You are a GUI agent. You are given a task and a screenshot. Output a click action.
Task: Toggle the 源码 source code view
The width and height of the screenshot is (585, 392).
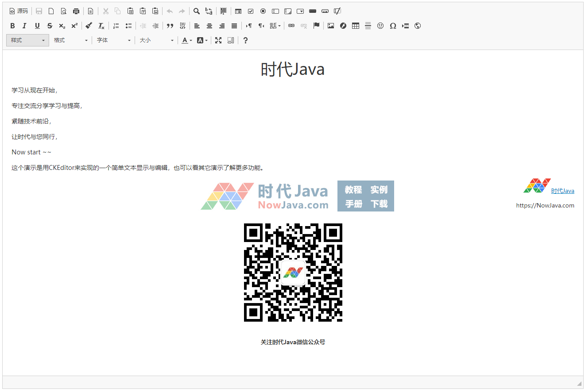[18, 11]
